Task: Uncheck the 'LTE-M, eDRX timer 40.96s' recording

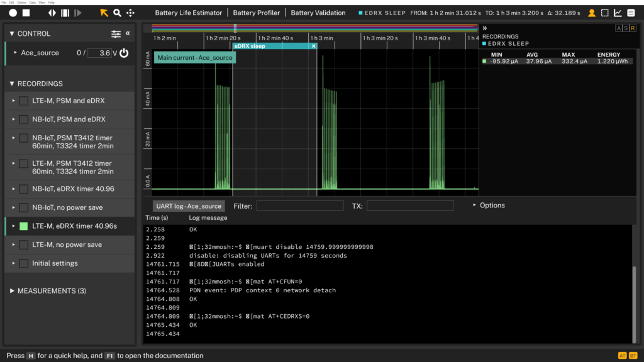Action: point(23,226)
